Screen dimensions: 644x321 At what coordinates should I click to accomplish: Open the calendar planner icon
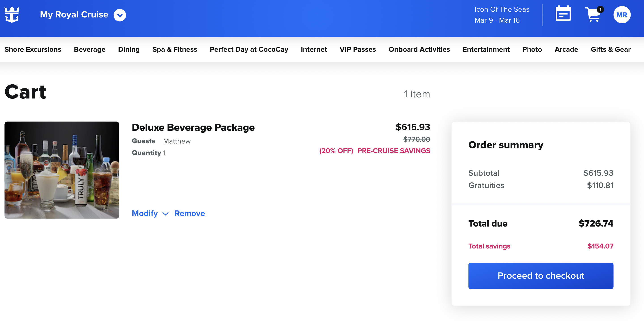point(563,13)
